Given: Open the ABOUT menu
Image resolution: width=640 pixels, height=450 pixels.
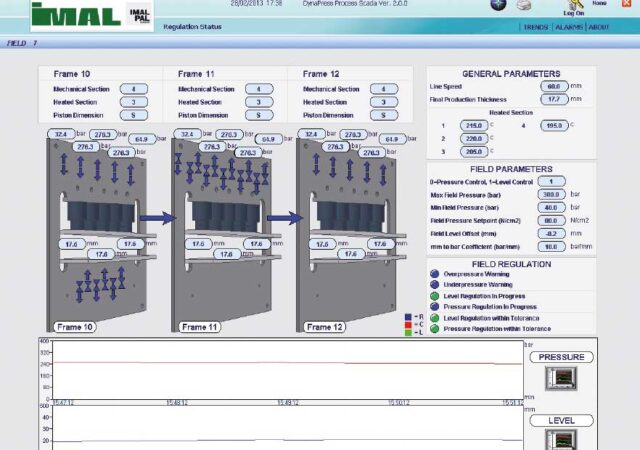Looking at the screenshot, I should pyautogui.click(x=598, y=27).
